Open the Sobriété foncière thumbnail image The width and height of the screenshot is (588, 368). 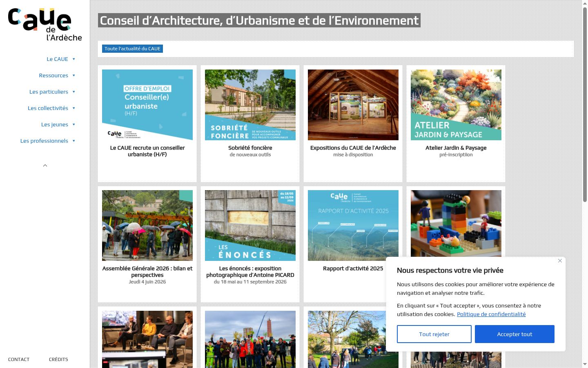click(x=250, y=105)
